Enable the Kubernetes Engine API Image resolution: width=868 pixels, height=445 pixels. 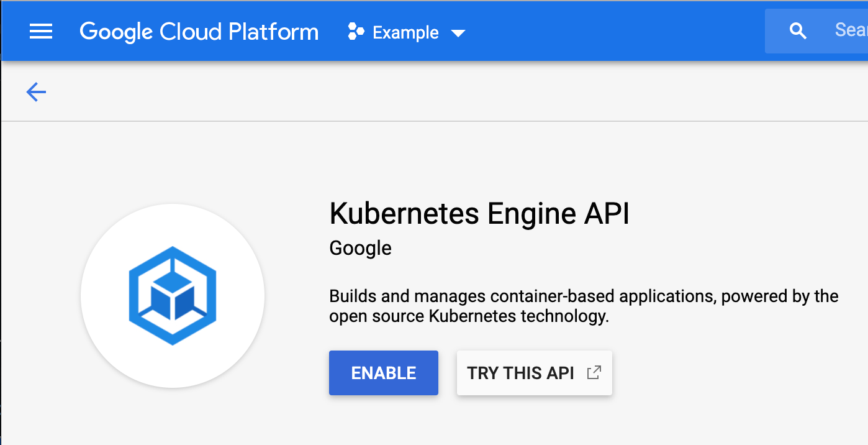[x=383, y=372]
